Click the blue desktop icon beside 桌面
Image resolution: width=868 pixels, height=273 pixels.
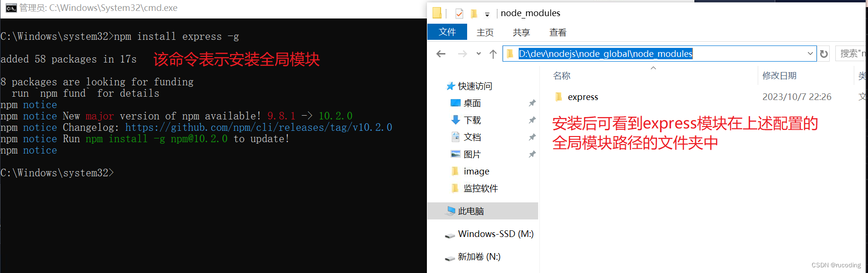455,103
